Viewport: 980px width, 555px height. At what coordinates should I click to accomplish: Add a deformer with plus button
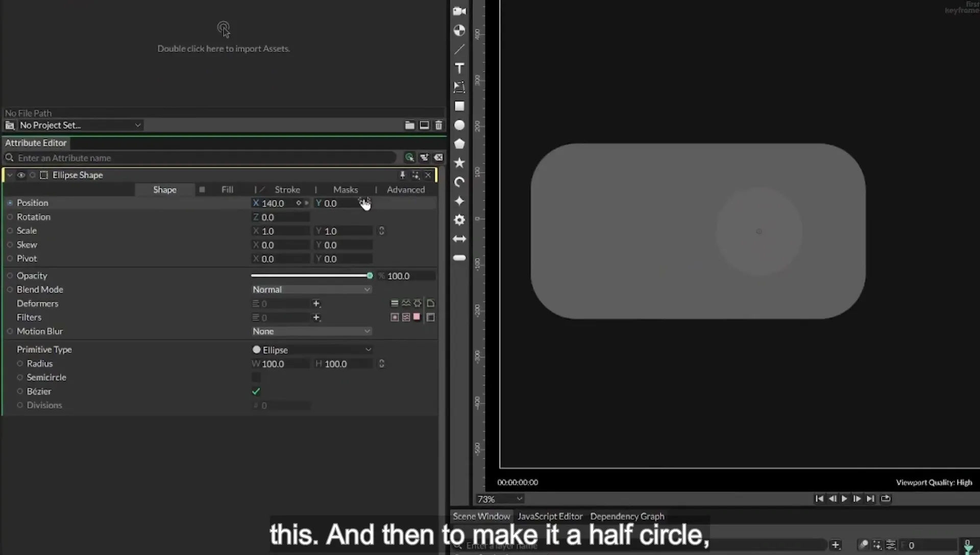[316, 304]
